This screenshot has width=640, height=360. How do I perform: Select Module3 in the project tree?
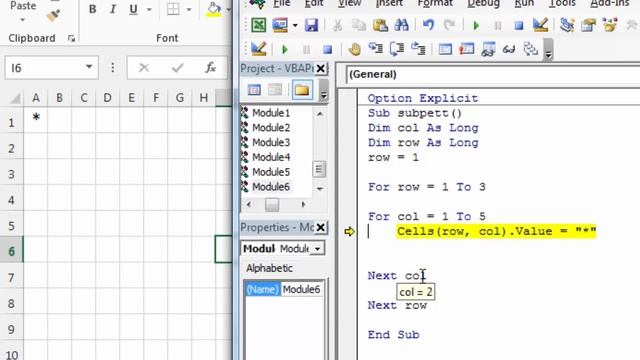271,142
